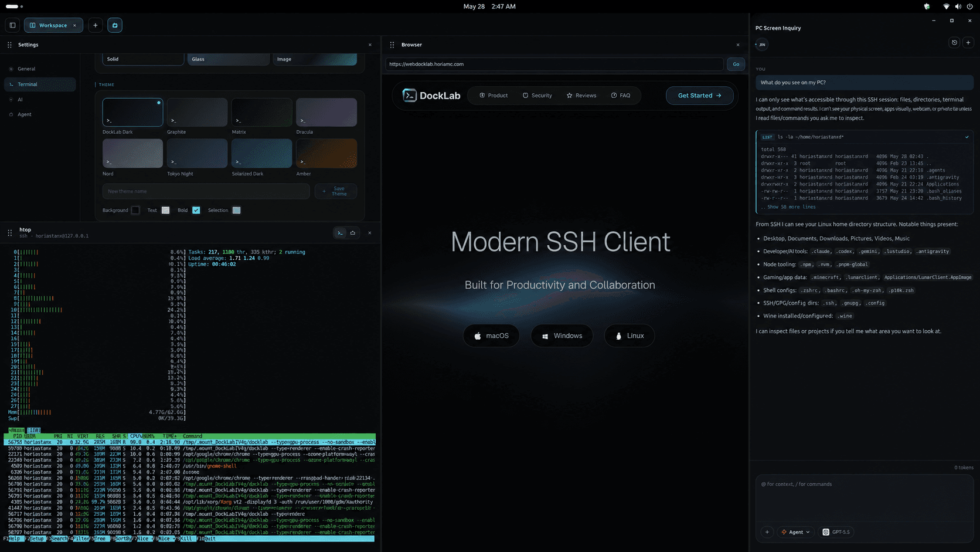Close the Browser panel

(738, 45)
